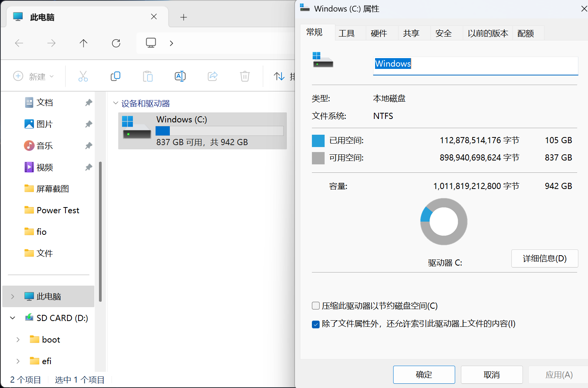588x388 pixels.
Task: Expand the boot folder in sidebar
Action: pos(18,339)
